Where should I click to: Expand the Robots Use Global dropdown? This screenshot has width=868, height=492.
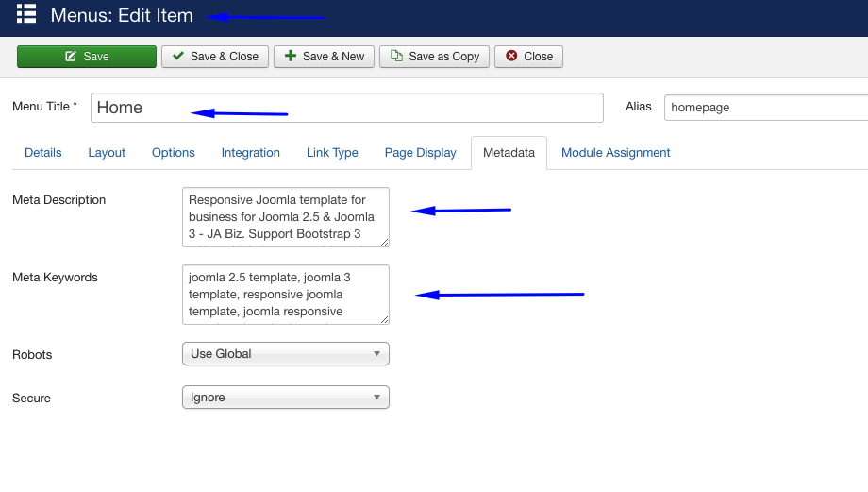286,353
